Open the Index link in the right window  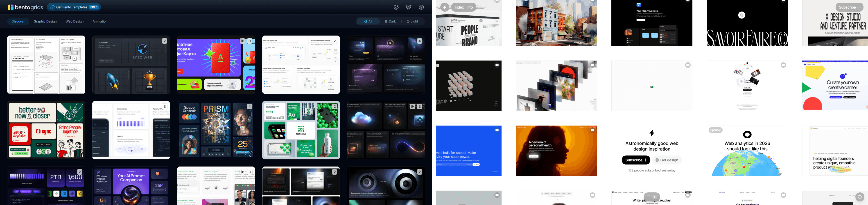click(x=459, y=7)
